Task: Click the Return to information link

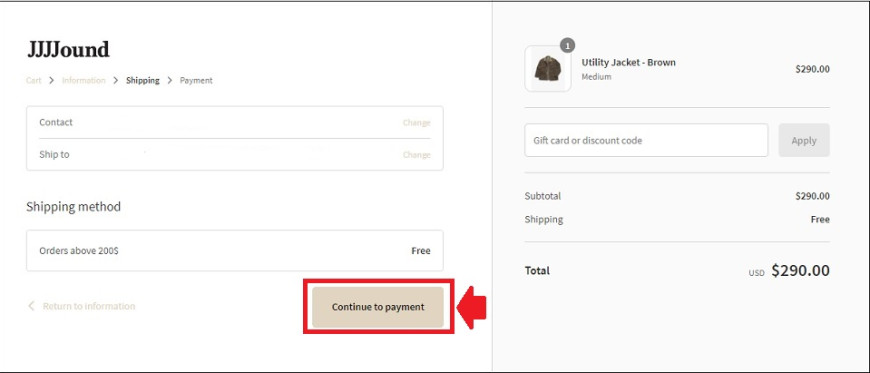Action: pyautogui.click(x=89, y=306)
